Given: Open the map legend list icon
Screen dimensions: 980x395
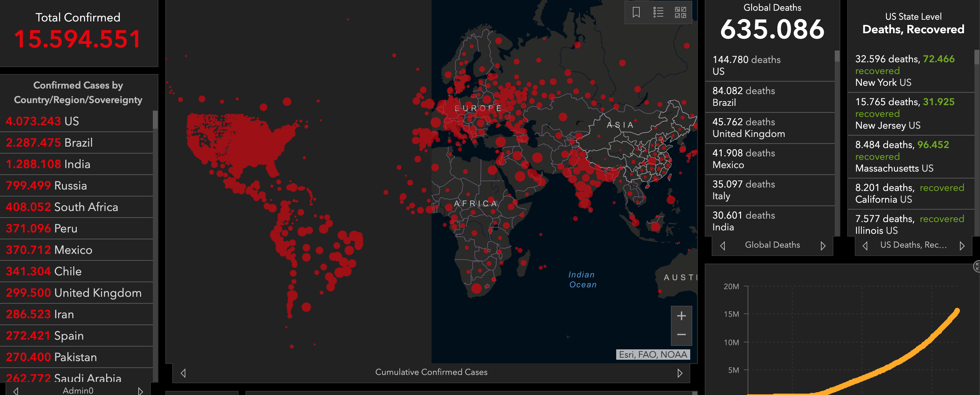Looking at the screenshot, I should [658, 12].
